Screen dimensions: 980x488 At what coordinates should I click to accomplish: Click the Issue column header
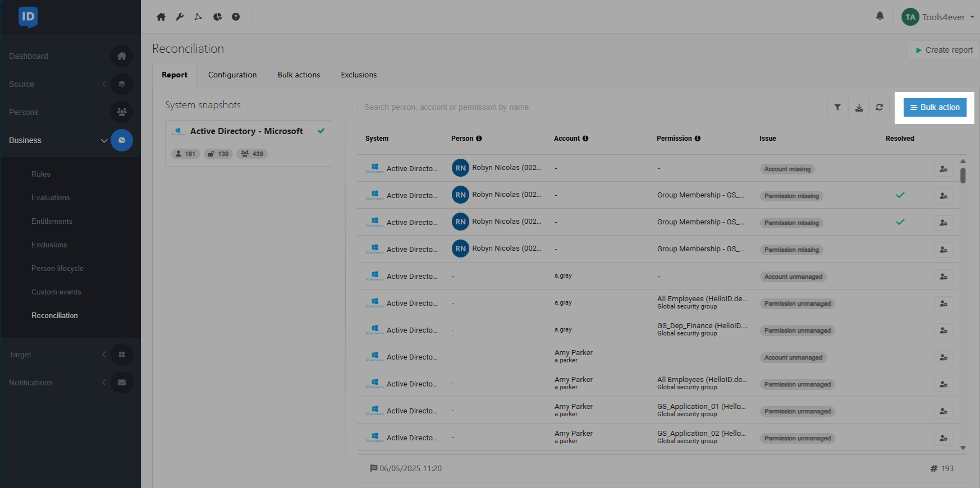coord(767,139)
